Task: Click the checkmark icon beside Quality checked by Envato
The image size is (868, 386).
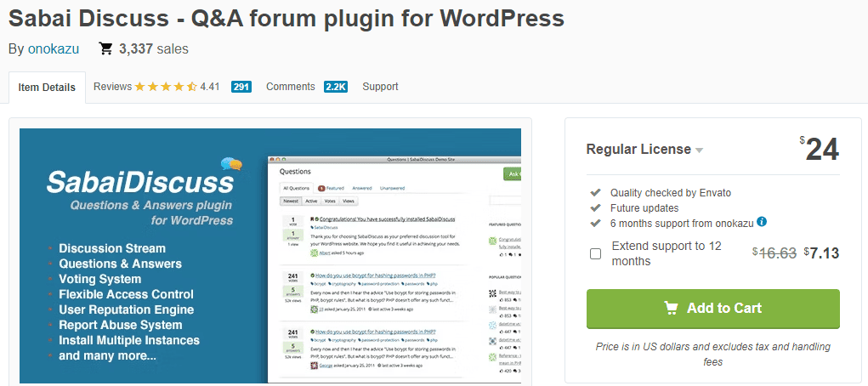Action: [x=595, y=193]
